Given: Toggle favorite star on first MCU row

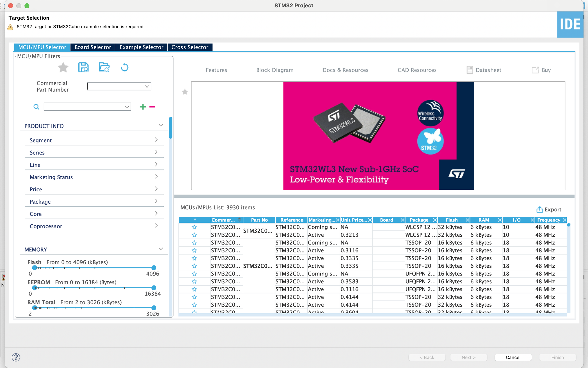Looking at the screenshot, I should pyautogui.click(x=194, y=227).
